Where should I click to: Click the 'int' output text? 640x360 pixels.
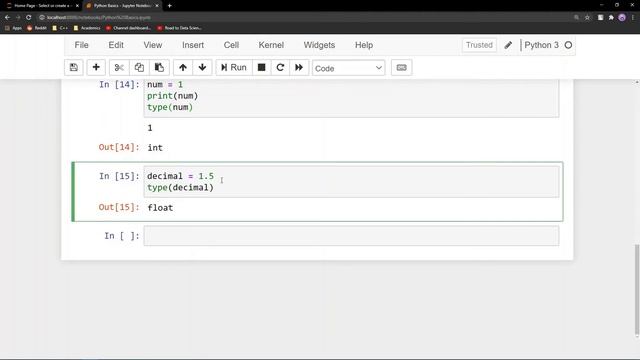click(x=155, y=148)
